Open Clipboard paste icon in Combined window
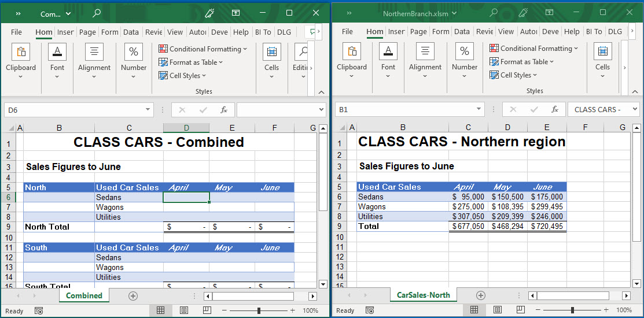The height and width of the screenshot is (318, 644). pos(21,52)
